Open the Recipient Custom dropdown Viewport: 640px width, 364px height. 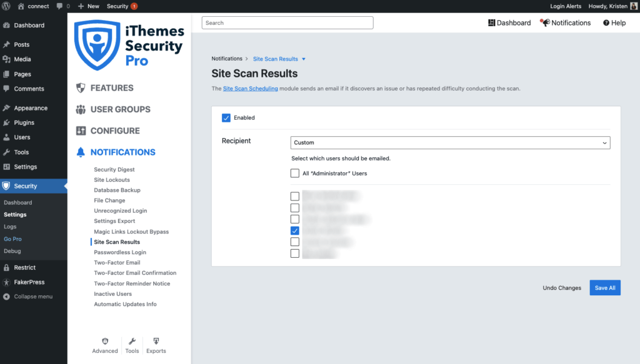[450, 142]
